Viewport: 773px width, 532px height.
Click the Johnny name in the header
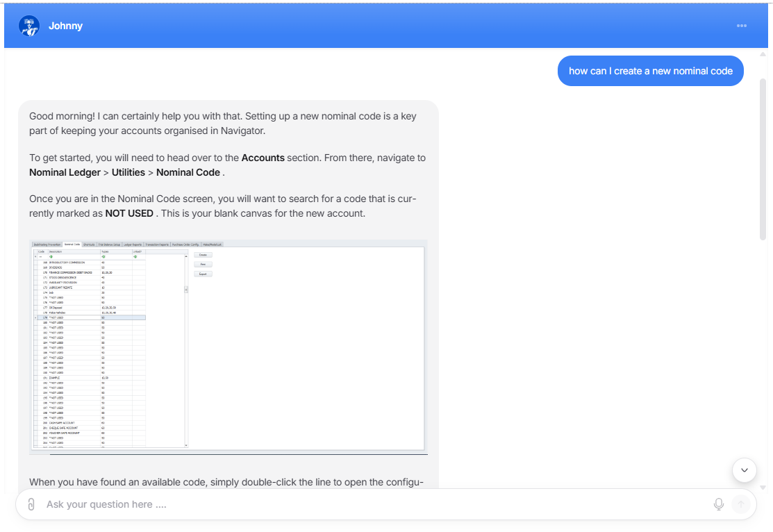click(x=65, y=26)
